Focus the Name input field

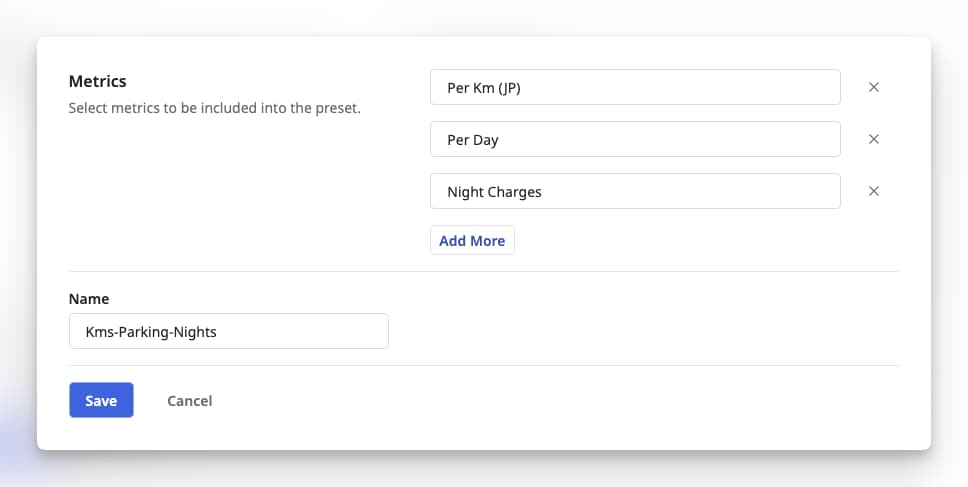[228, 331]
